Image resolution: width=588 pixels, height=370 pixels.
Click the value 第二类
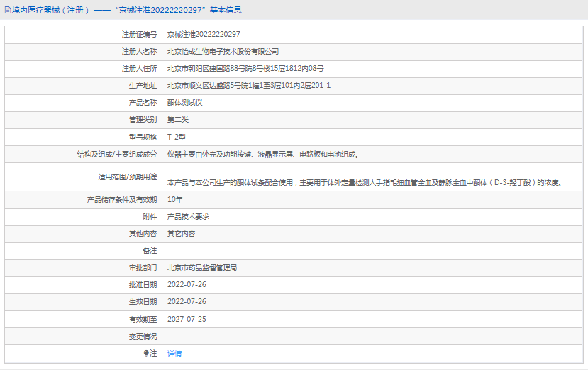[x=178, y=120]
